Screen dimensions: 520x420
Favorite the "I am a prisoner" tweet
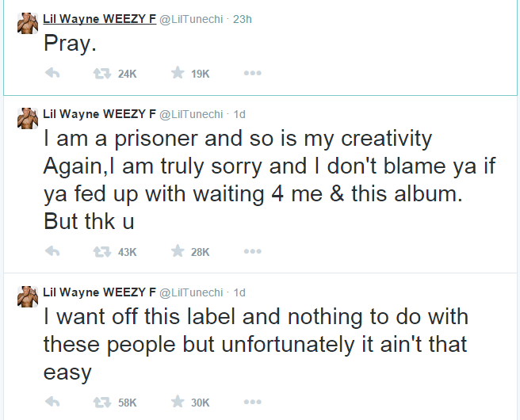[178, 252]
